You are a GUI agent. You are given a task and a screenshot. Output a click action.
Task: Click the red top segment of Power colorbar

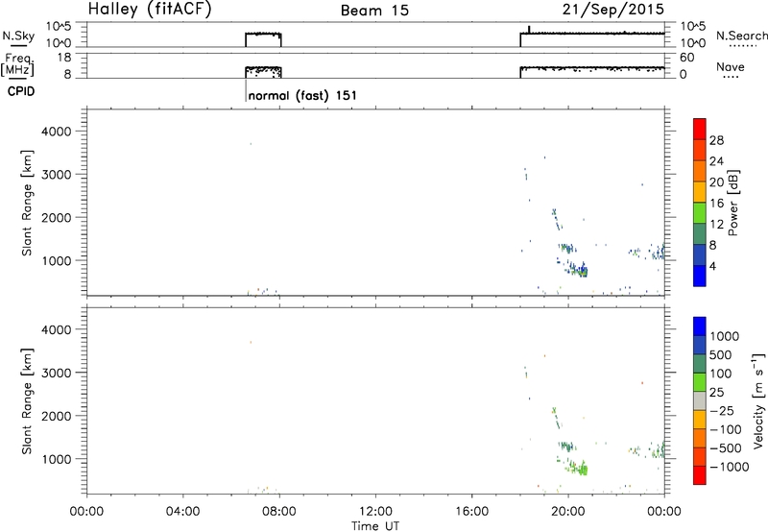click(x=700, y=129)
